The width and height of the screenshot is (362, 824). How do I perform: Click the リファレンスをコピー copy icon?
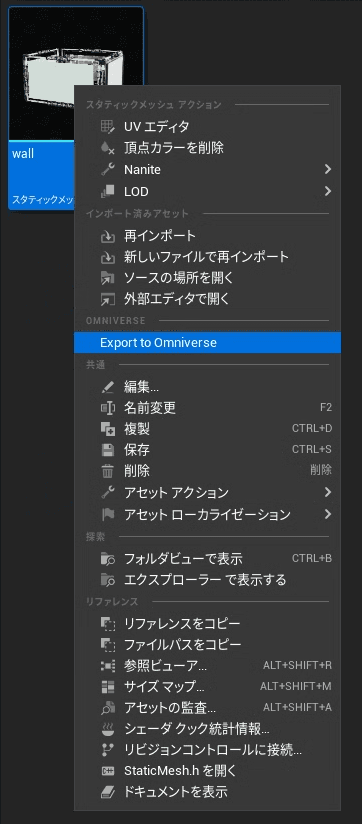point(107,624)
